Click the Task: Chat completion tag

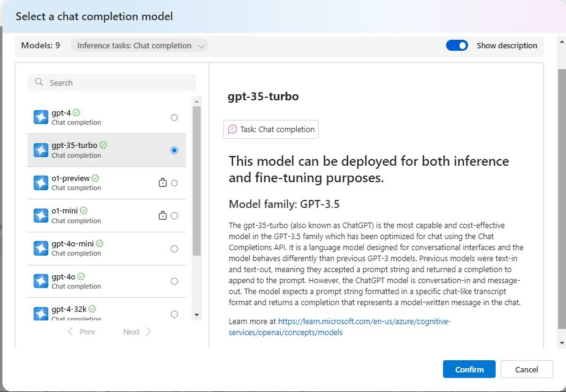(271, 129)
